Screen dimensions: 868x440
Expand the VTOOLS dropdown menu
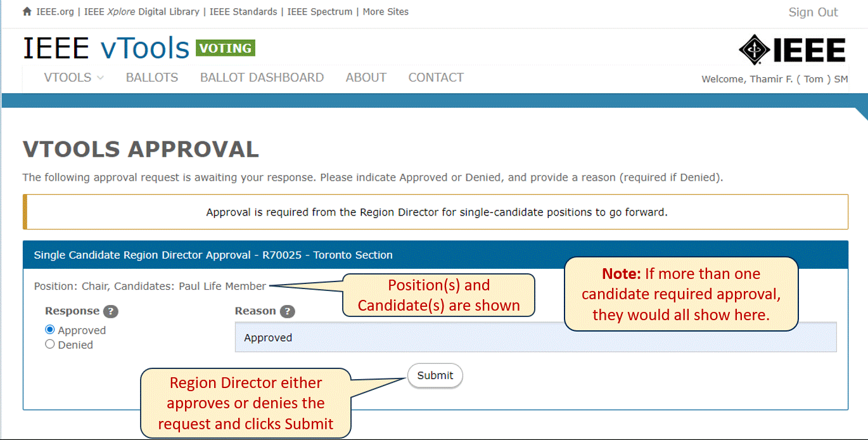pos(74,77)
